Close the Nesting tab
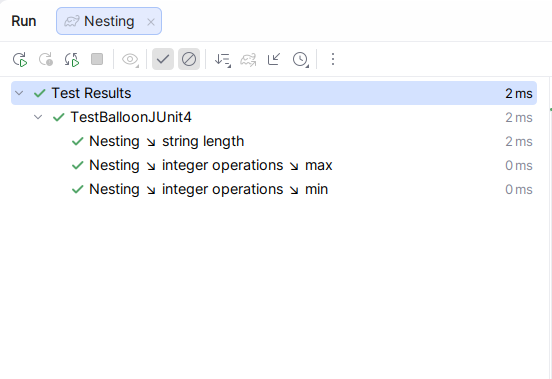The width and height of the screenshot is (552, 379). point(151,22)
